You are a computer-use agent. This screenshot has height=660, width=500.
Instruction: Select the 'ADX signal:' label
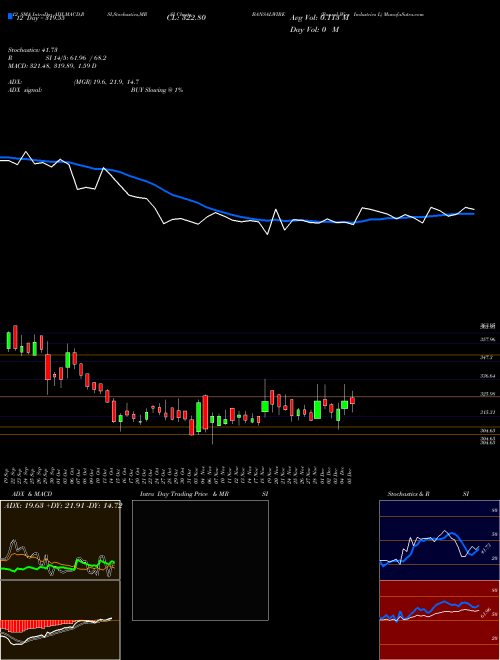coord(24,90)
